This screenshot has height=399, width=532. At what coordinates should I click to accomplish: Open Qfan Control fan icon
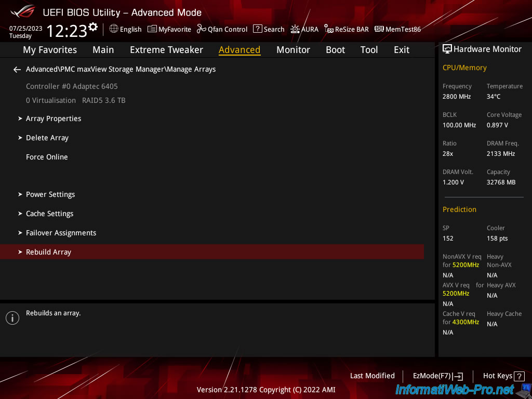coord(201,29)
